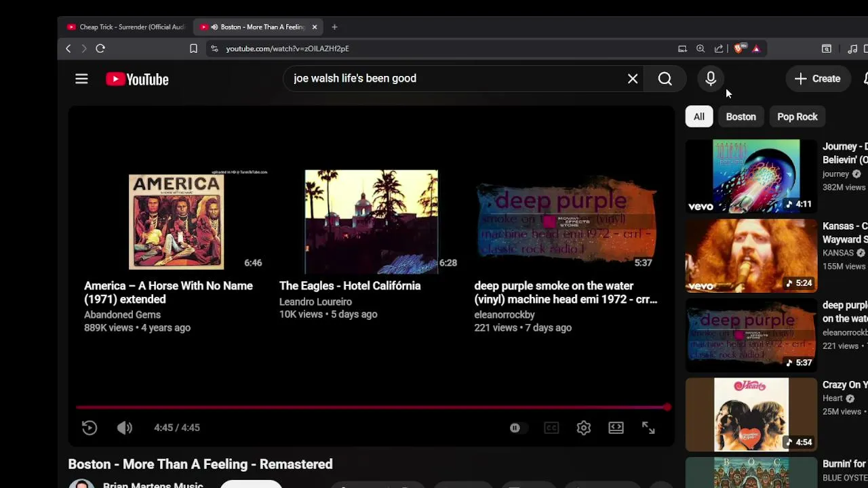The image size is (868, 488).
Task: Mute the player volume speaker
Action: [x=124, y=428]
